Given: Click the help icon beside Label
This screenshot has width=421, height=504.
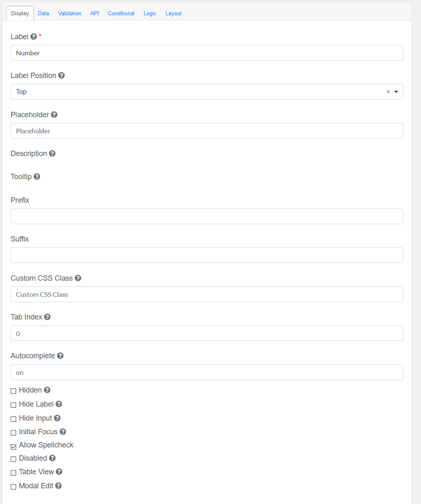Looking at the screenshot, I should (x=34, y=37).
